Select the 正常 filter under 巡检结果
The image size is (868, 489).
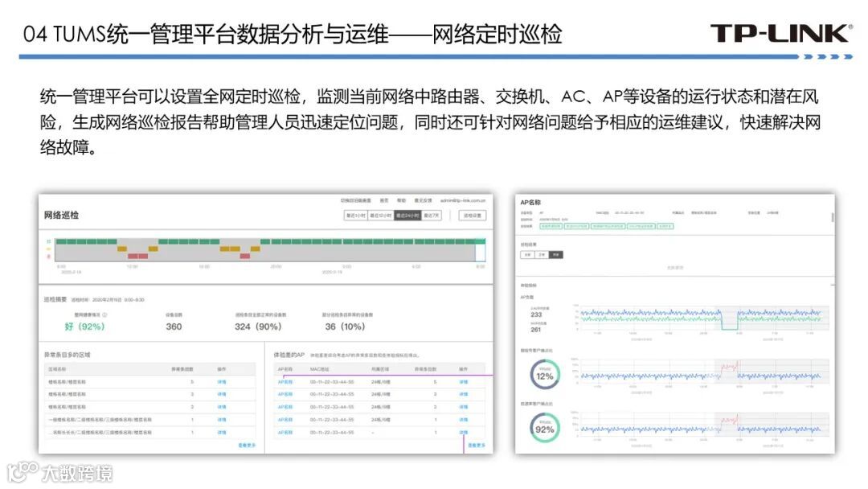point(542,255)
